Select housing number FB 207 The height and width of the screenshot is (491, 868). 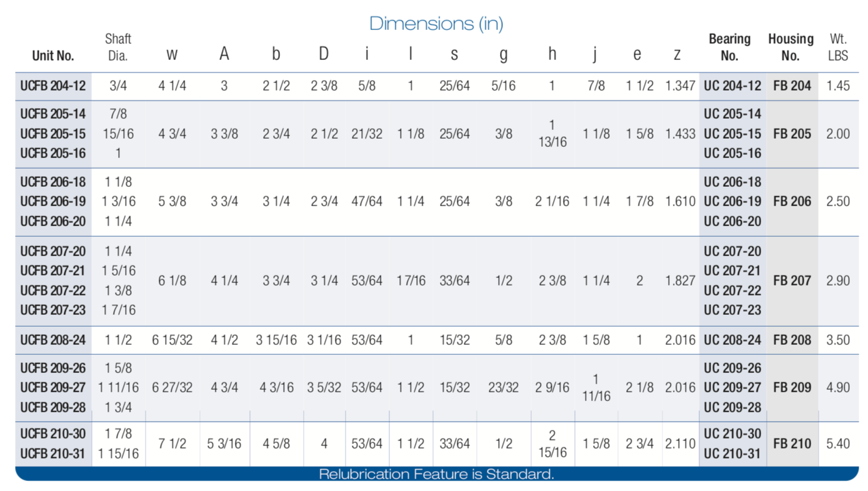[792, 280]
